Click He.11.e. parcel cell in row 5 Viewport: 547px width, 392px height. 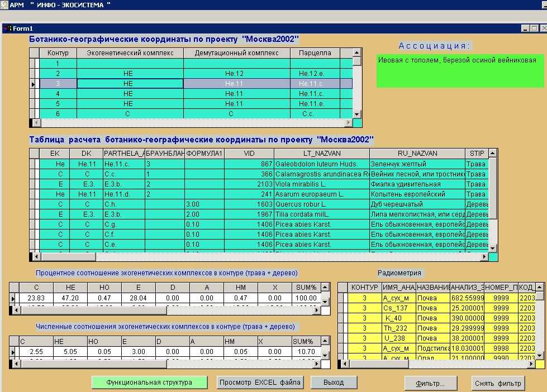(315, 104)
